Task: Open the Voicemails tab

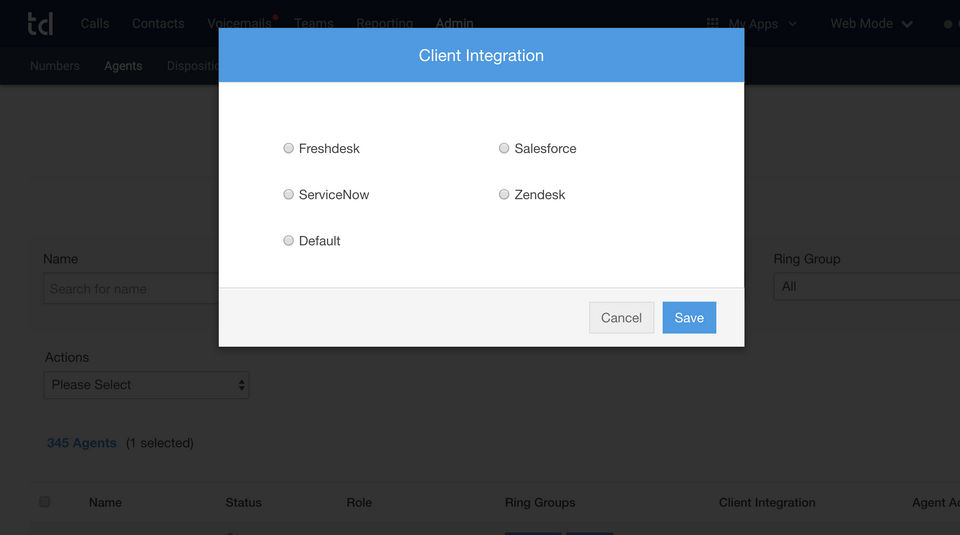Action: tap(239, 23)
